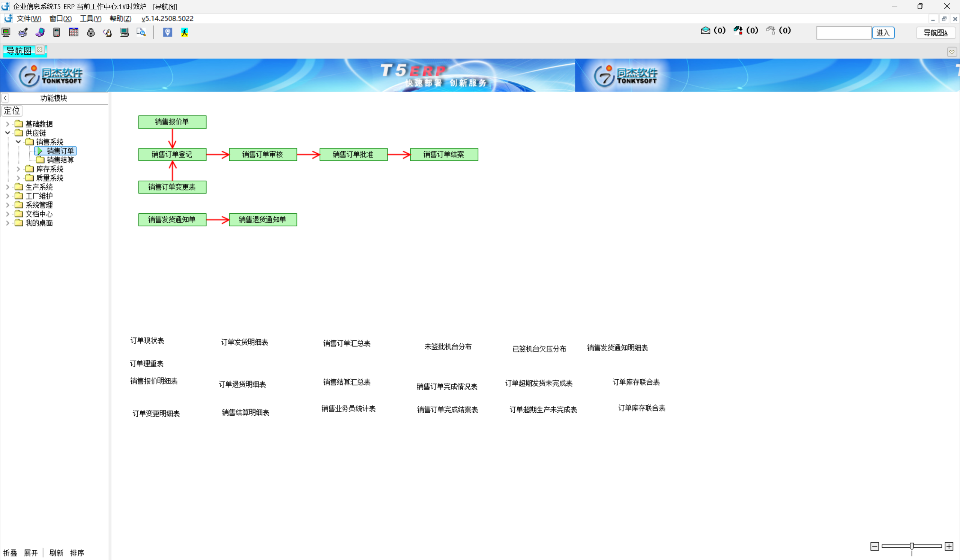This screenshot has width=960, height=560.
Task: Click the 进入 button
Action: pyautogui.click(x=883, y=33)
